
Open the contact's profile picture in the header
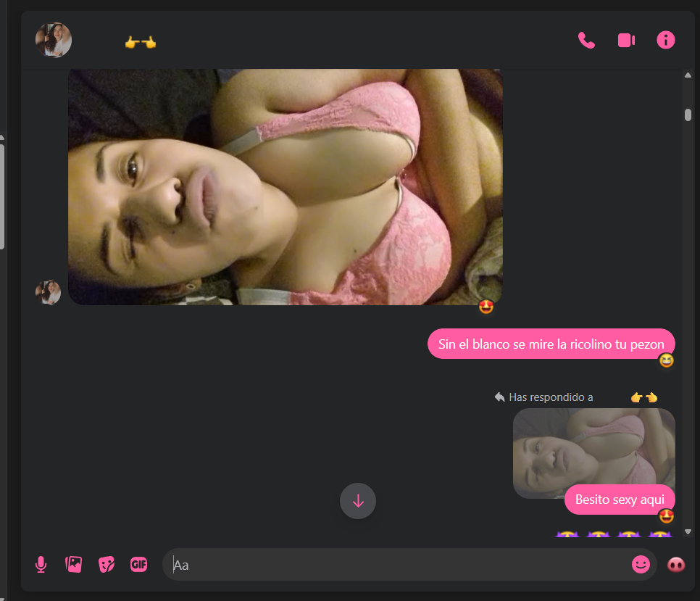(x=53, y=40)
